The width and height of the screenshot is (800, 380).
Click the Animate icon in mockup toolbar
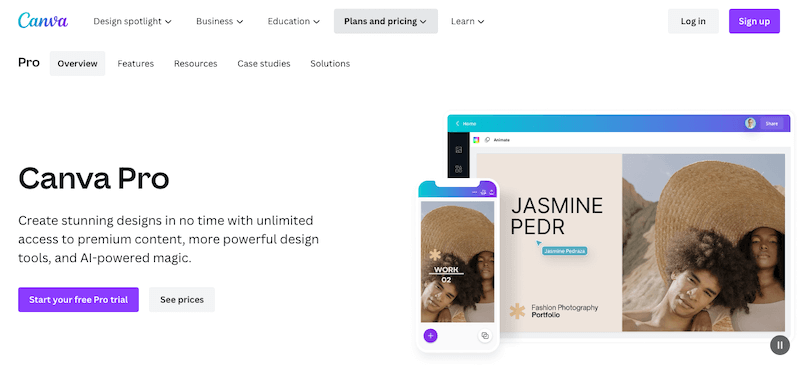487,140
